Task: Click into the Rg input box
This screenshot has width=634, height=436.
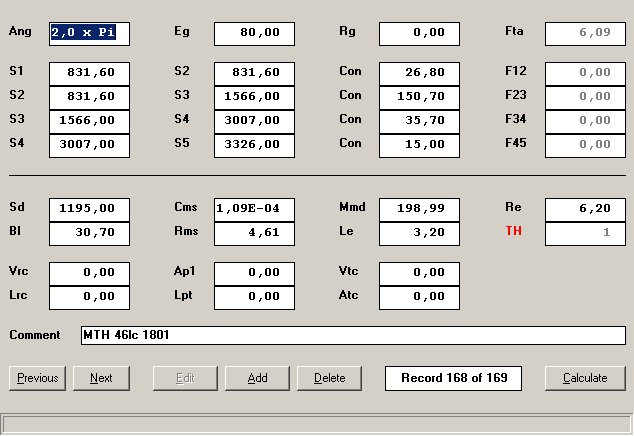Action: click(419, 34)
